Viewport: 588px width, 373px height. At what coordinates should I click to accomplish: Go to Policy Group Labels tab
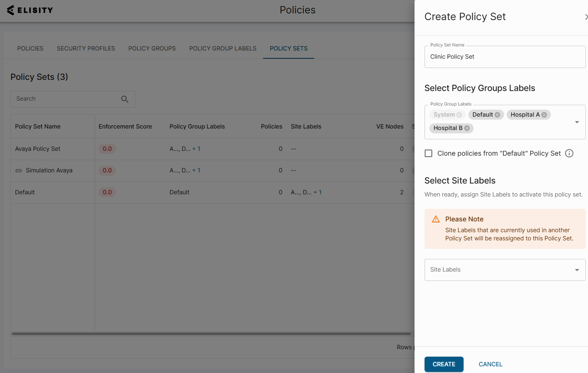[x=222, y=49]
